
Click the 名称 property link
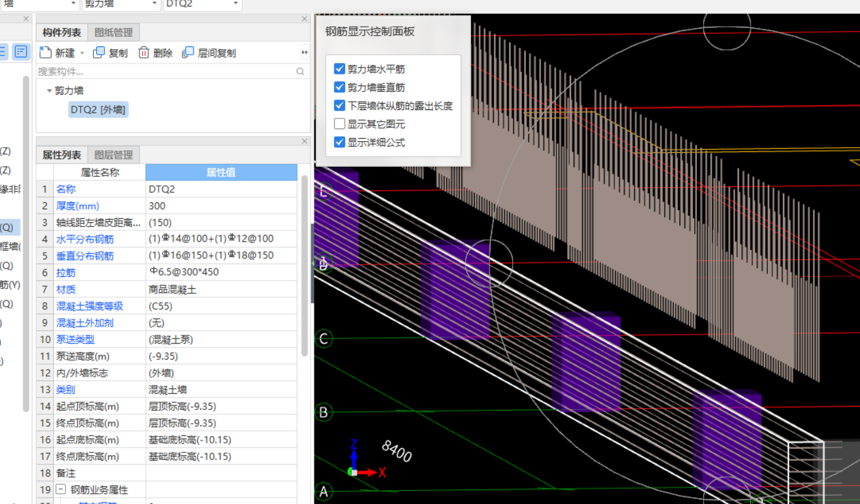(66, 189)
